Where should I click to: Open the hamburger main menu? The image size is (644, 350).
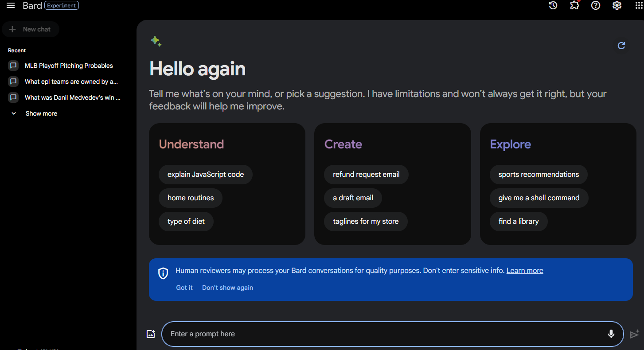[11, 5]
